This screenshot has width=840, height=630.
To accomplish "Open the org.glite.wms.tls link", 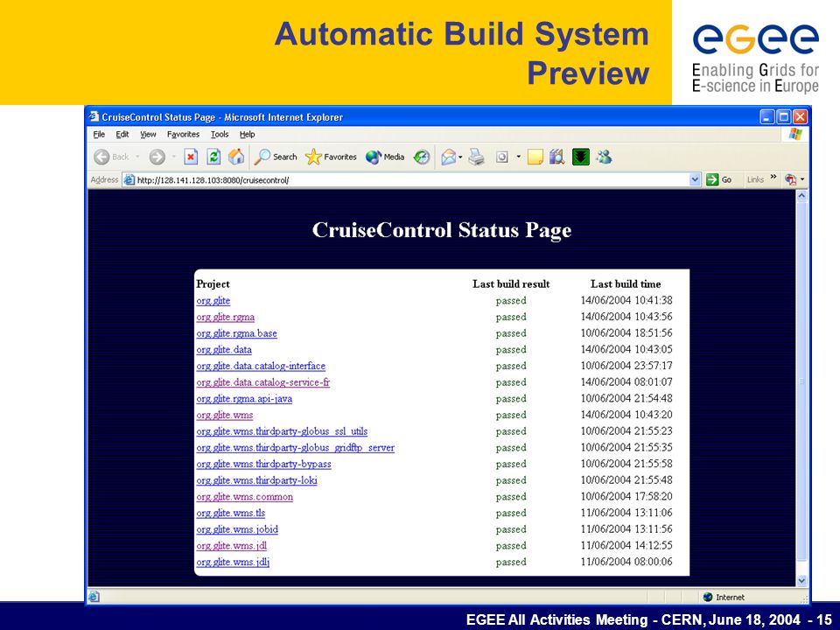I will click(231, 514).
